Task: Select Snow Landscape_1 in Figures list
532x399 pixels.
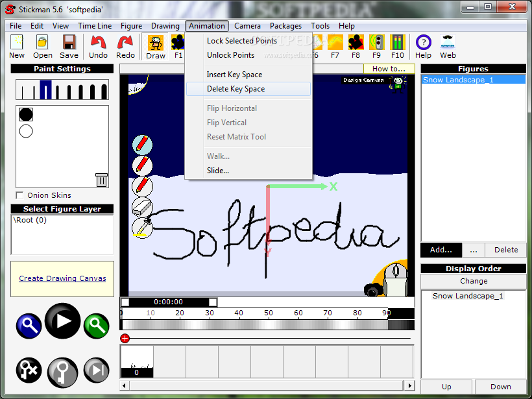Action: (x=474, y=80)
